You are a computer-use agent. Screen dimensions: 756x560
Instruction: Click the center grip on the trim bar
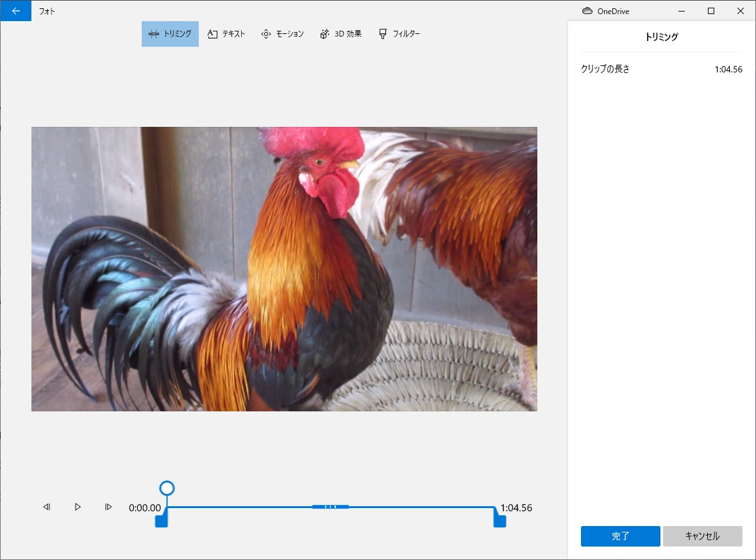pos(330,507)
